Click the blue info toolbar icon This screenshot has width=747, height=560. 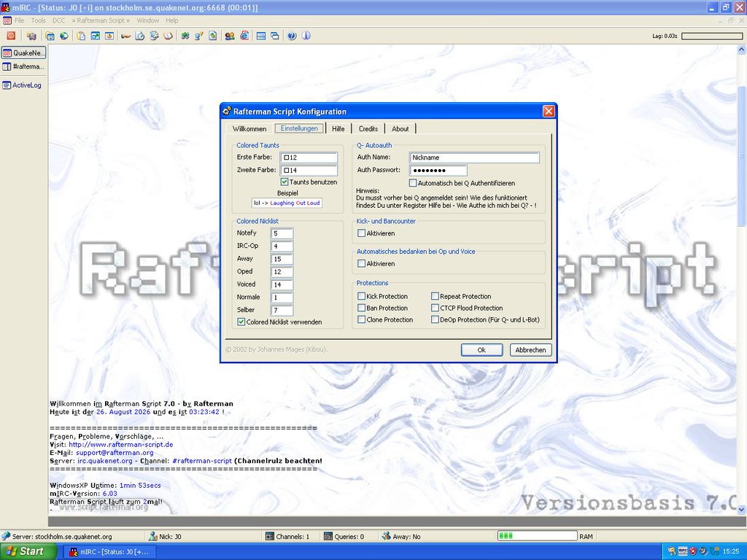(x=306, y=36)
